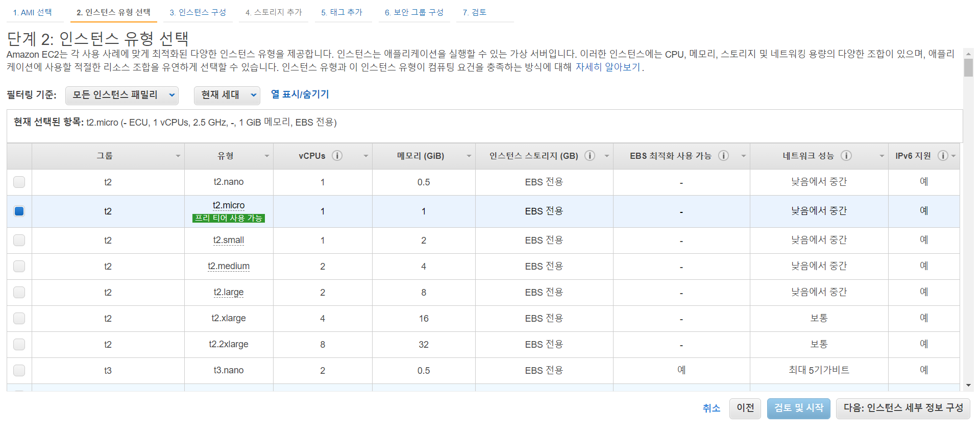Viewport: 980px width, 432px height.
Task: Deselect the t2.micro row checkbox
Action: [19, 211]
